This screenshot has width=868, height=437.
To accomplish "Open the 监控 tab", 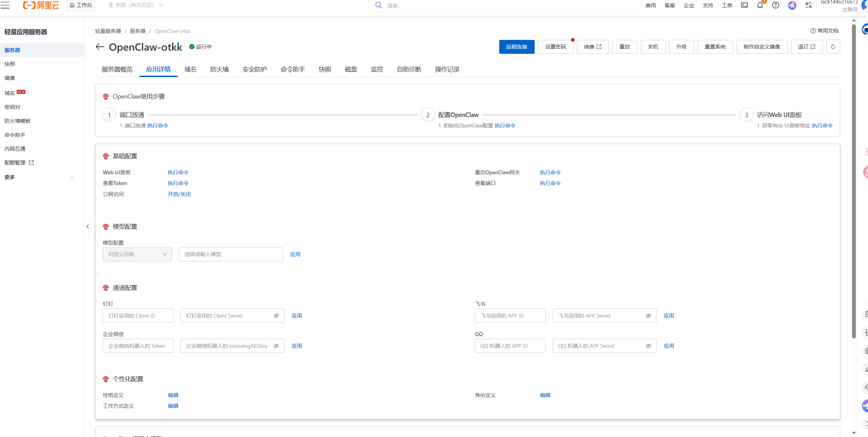I will tap(377, 69).
